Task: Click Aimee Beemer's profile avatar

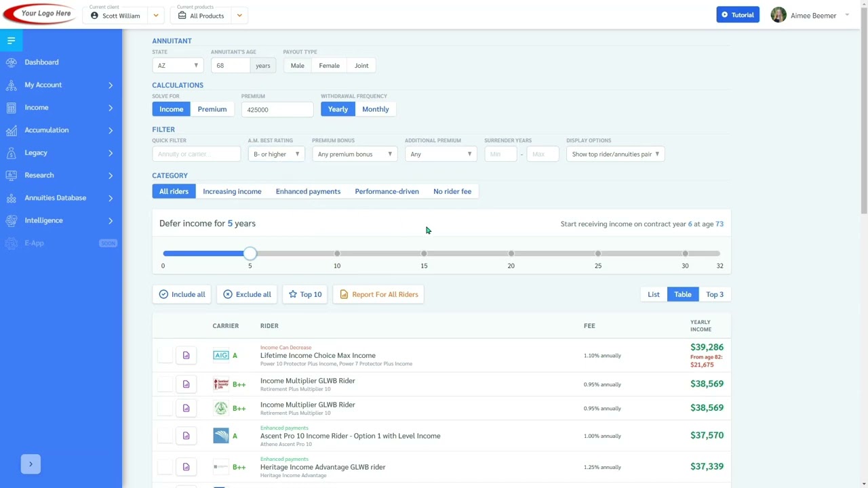Action: pyautogui.click(x=778, y=15)
